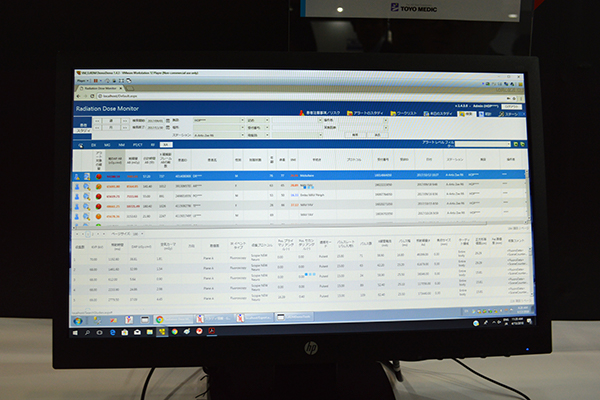
Task: Select the MG modality filter
Action: point(108,145)
